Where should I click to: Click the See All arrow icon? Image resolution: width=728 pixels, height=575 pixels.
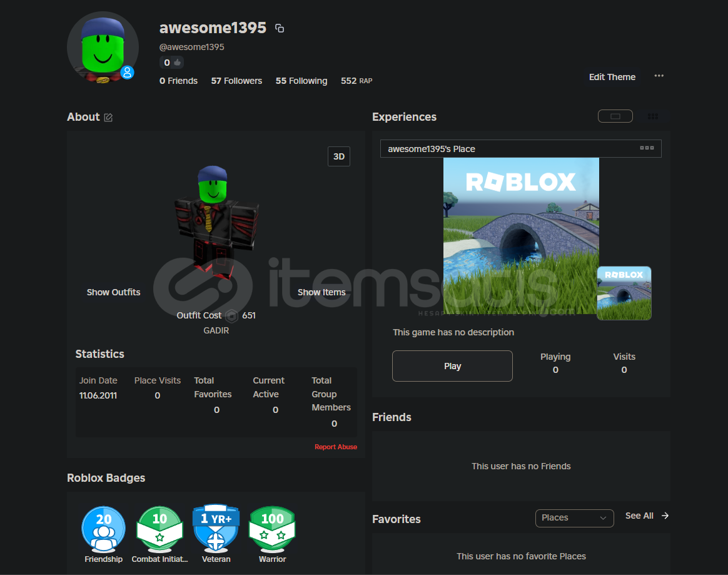[665, 516]
